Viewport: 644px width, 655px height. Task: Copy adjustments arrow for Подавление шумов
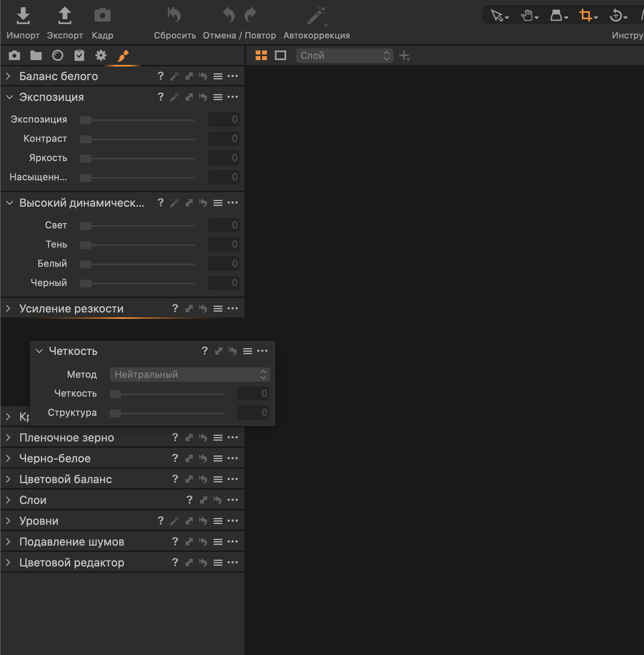click(189, 541)
